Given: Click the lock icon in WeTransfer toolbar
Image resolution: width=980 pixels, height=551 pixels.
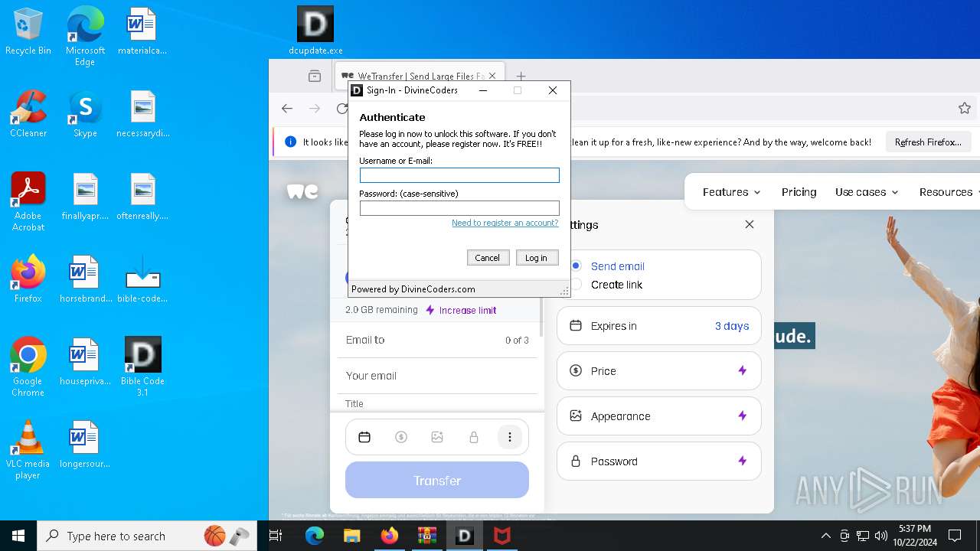Looking at the screenshot, I should (x=473, y=437).
